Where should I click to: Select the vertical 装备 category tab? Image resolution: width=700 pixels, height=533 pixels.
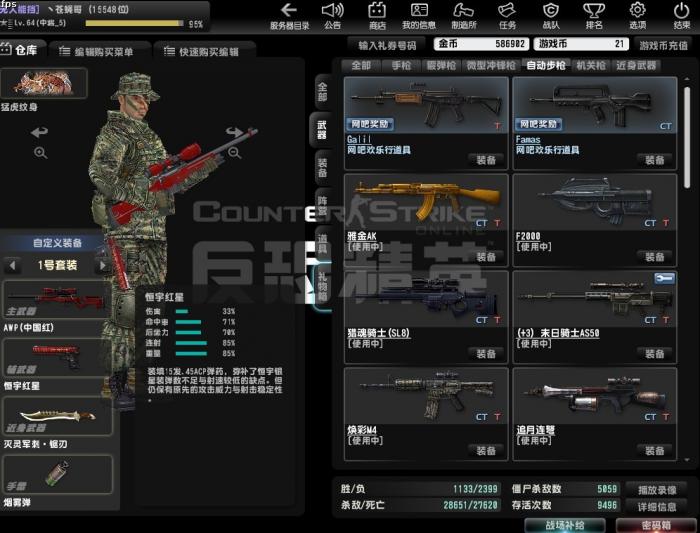(322, 167)
